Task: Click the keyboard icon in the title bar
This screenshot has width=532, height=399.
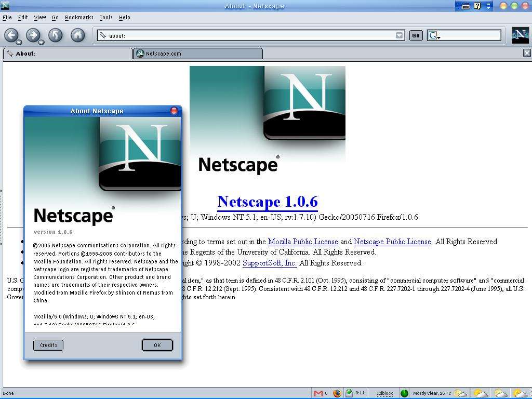Action: (465, 6)
